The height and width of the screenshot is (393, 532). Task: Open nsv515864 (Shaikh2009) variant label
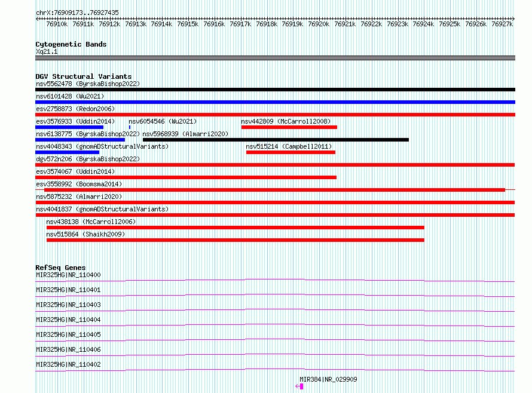tap(85, 234)
